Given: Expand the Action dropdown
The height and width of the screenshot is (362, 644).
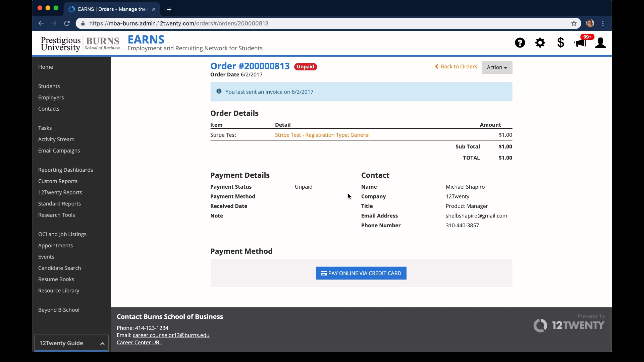Looking at the screenshot, I should point(497,67).
